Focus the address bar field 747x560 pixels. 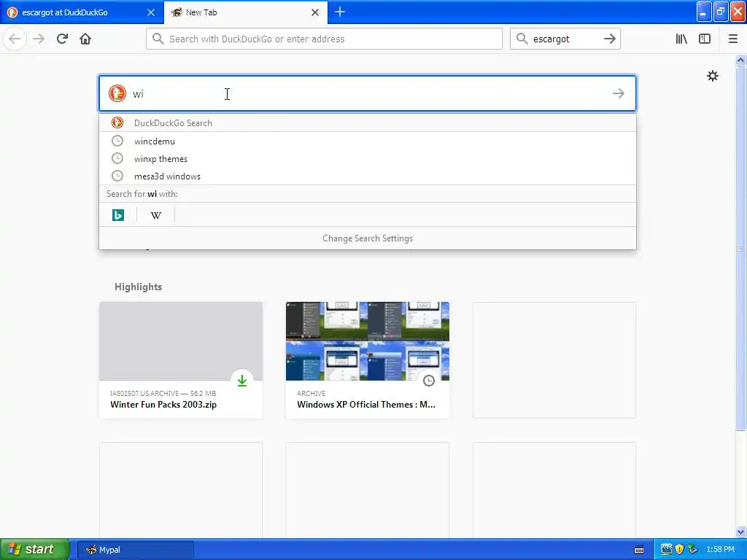tap(324, 39)
